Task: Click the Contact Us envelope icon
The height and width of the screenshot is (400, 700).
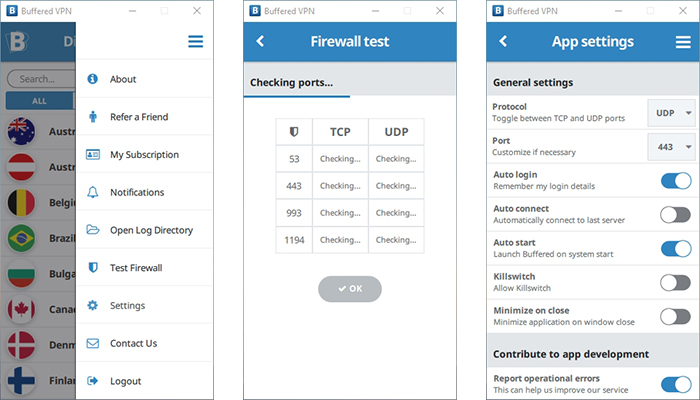Action: click(92, 343)
